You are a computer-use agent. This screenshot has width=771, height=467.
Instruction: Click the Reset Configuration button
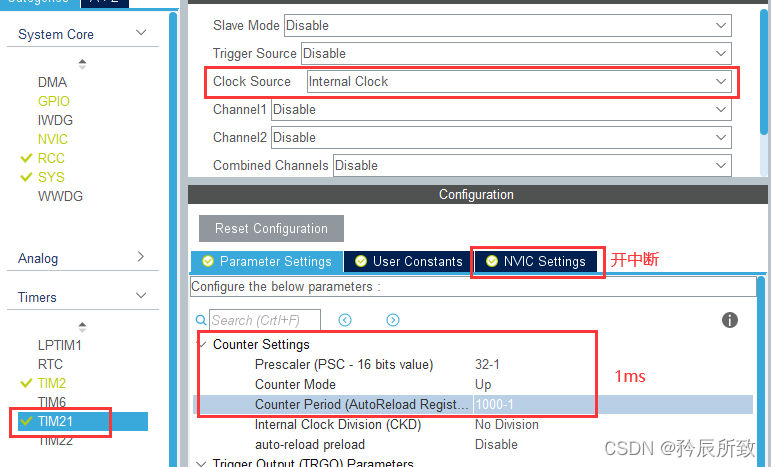(x=271, y=229)
